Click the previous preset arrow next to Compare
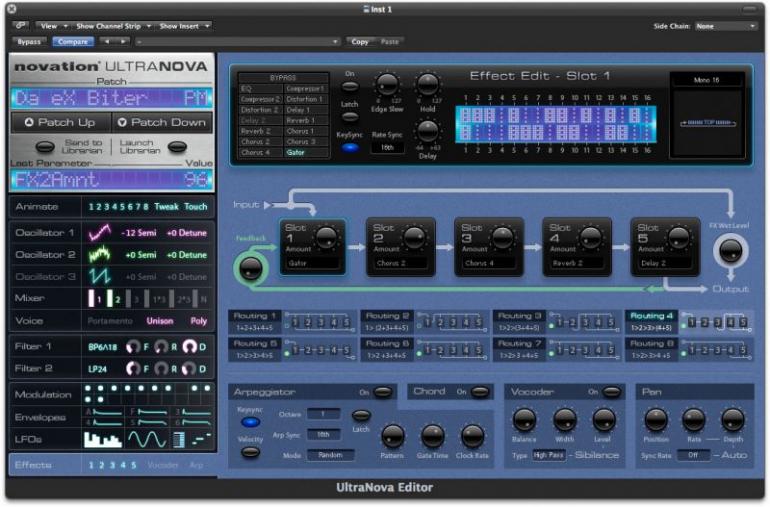This screenshot has width=770, height=507. click(107, 42)
